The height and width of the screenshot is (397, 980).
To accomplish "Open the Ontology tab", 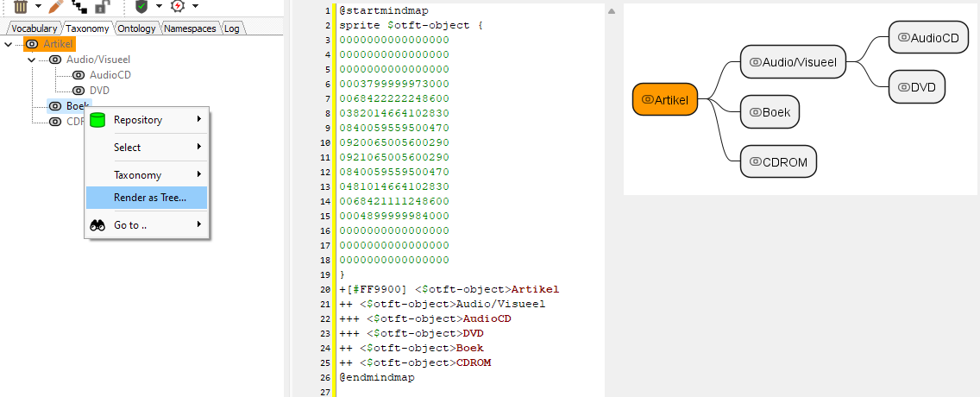I will [x=137, y=28].
